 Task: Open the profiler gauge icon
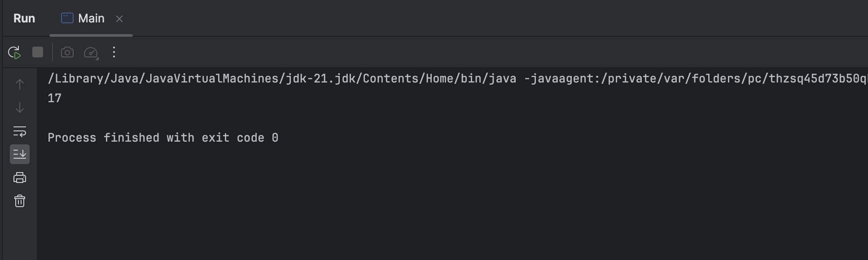(x=91, y=52)
